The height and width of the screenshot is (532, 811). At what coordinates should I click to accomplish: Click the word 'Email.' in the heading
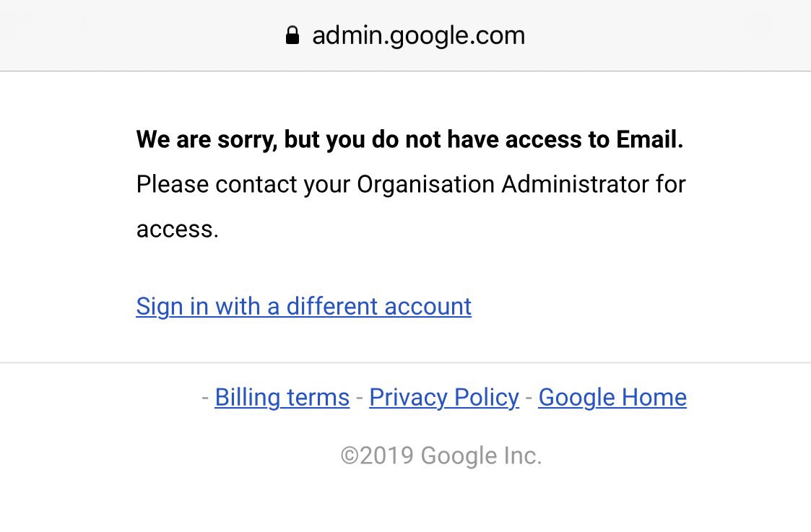[x=650, y=139]
